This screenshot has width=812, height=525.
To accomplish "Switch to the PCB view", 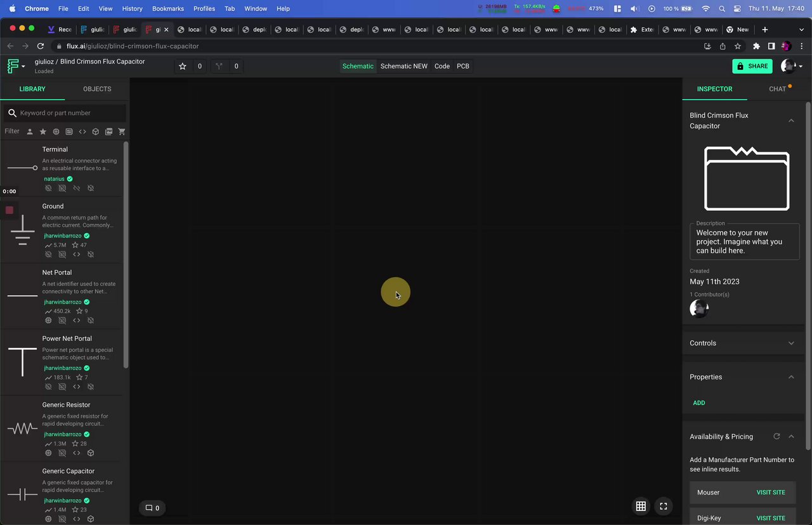I will 463,66.
